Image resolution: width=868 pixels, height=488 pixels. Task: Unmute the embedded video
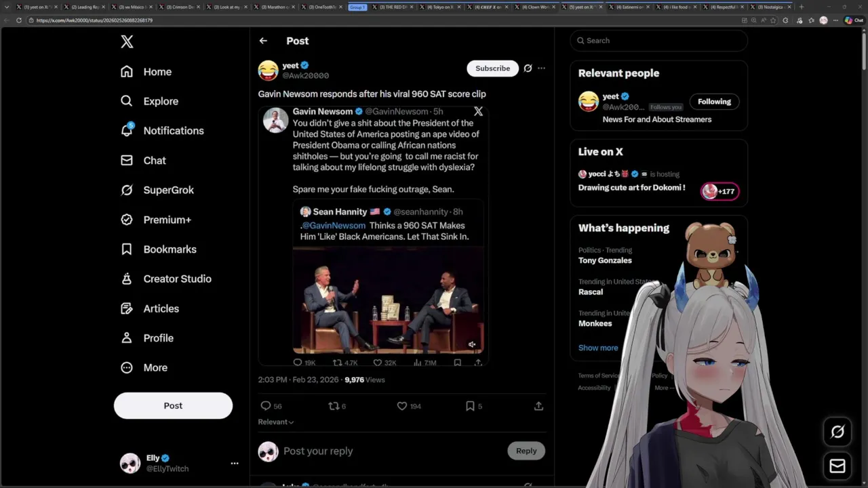[472, 344]
